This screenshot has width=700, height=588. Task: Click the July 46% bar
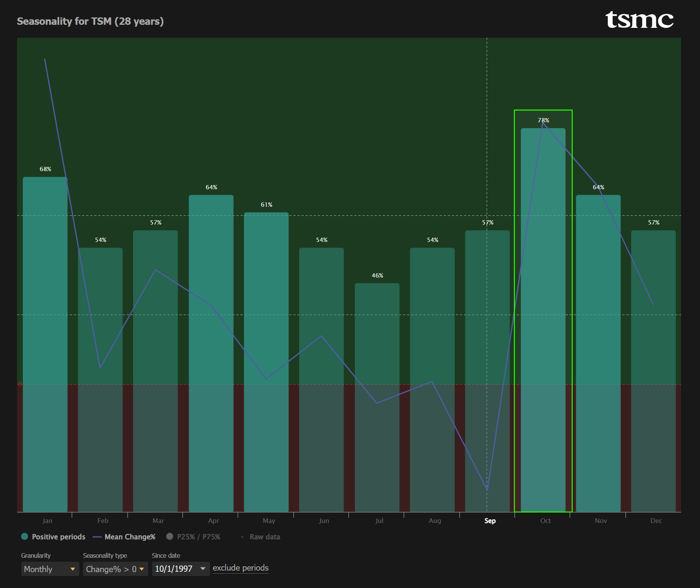pyautogui.click(x=377, y=397)
